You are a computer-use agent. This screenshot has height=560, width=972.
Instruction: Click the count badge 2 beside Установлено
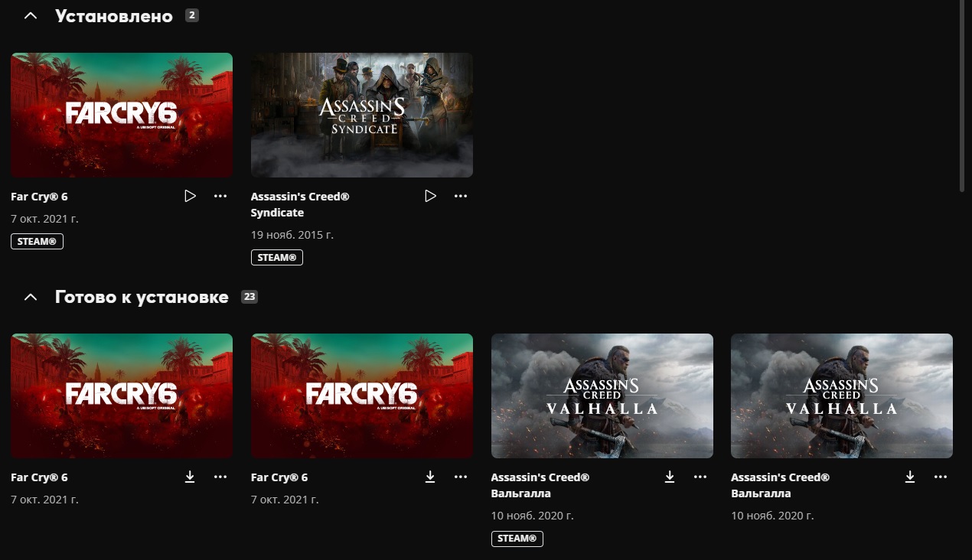(x=192, y=15)
